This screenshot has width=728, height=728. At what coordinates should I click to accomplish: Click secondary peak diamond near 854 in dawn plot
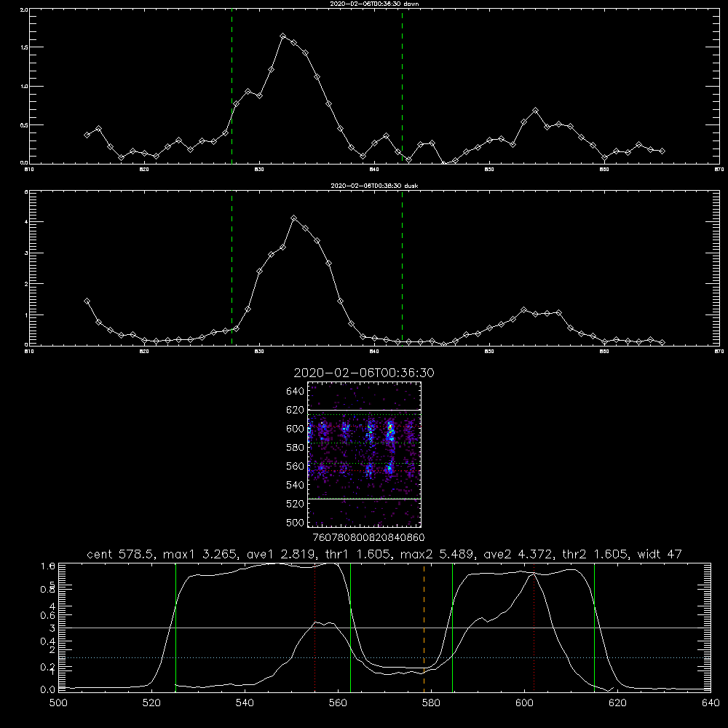535,111
